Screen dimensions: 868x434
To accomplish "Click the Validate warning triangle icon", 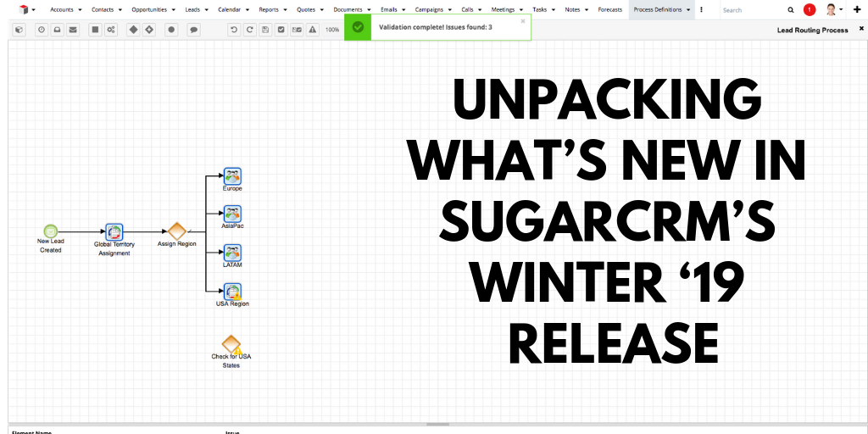I will coord(313,30).
